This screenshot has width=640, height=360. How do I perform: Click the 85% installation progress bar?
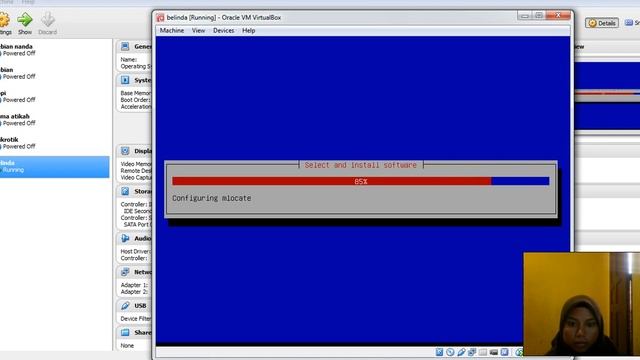[360, 181]
